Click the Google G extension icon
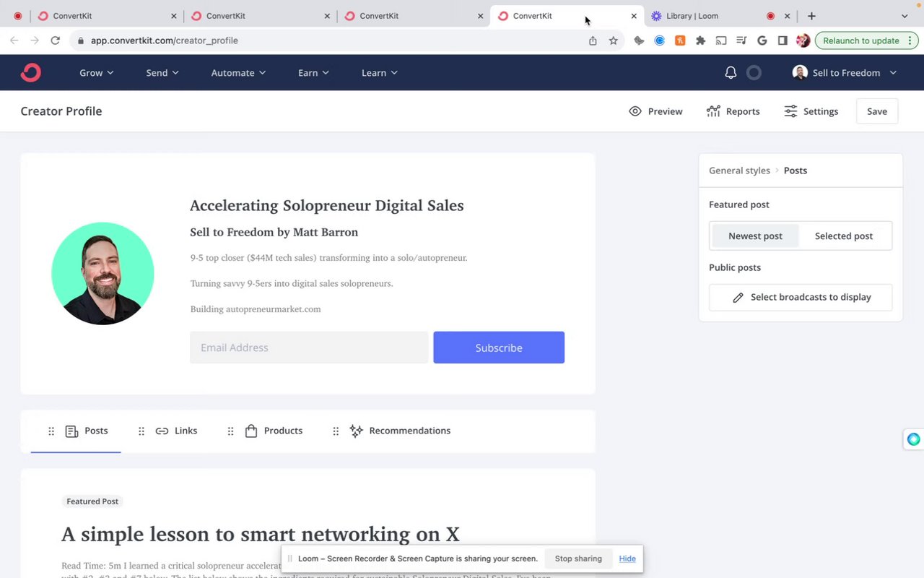 coord(762,40)
